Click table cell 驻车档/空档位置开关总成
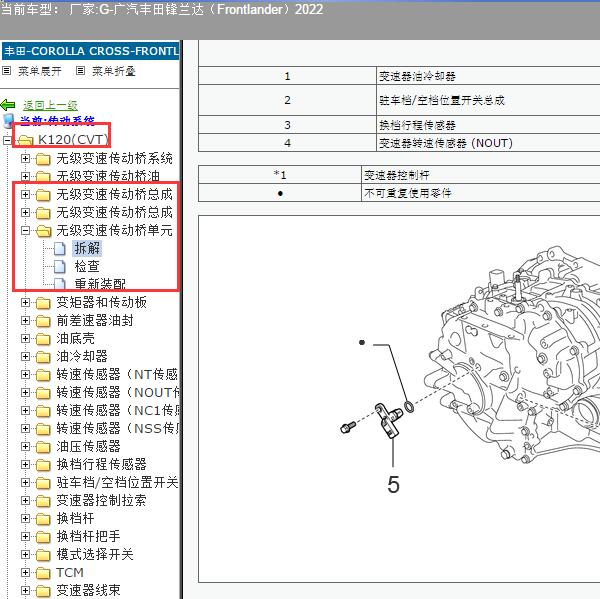 click(x=488, y=100)
